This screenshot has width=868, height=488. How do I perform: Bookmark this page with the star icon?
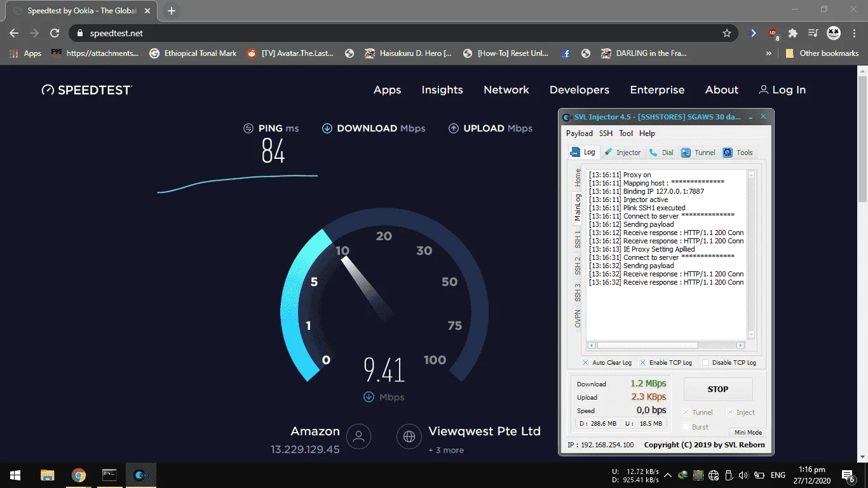pyautogui.click(x=727, y=33)
